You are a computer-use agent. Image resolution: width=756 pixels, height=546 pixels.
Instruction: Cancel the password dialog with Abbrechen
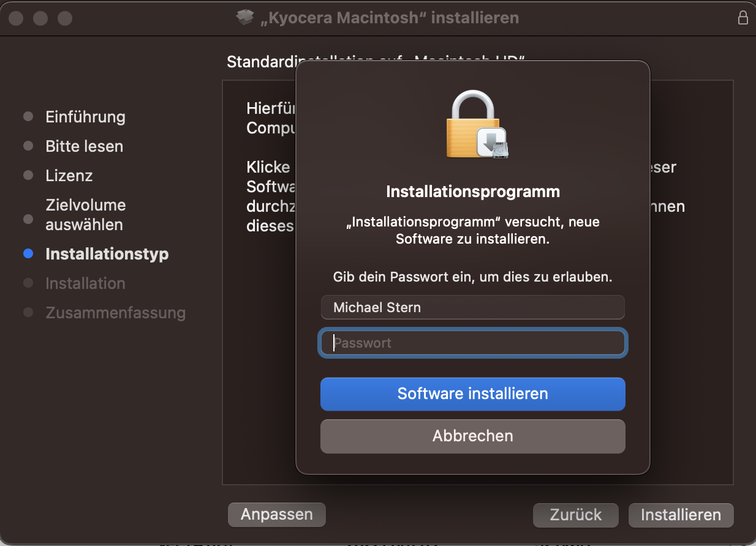tap(472, 436)
